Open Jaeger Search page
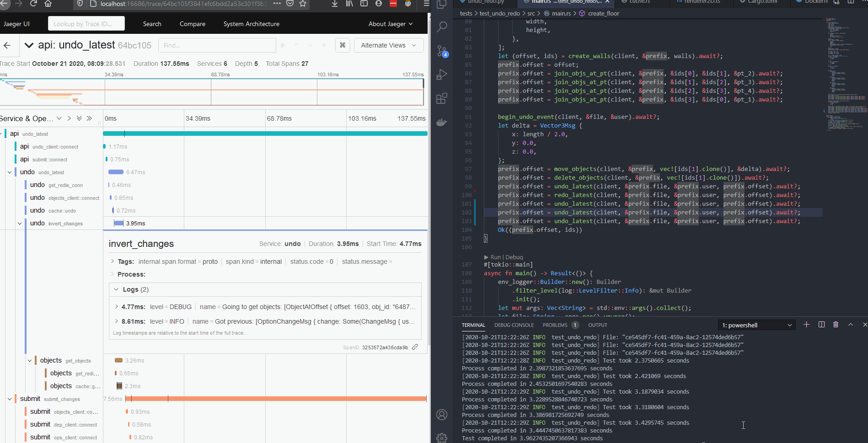Image resolution: width=868 pixels, height=443 pixels. (x=152, y=24)
